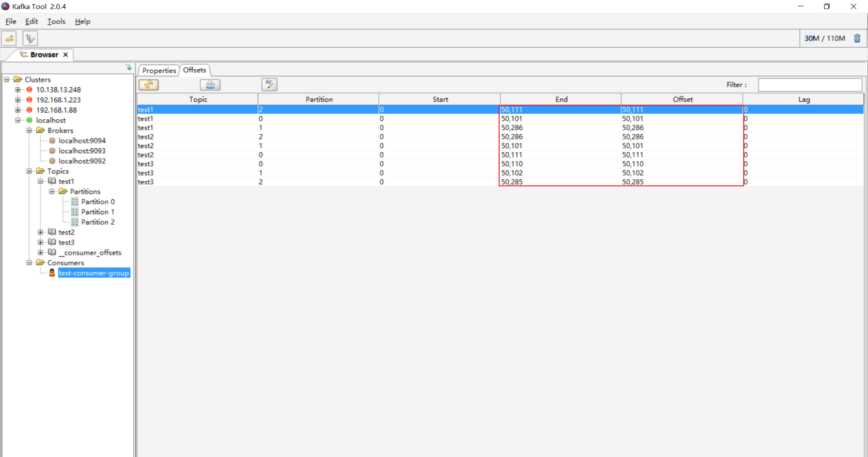Select the test2 row with End 50,286
This screenshot has height=457, width=868.
point(500,137)
